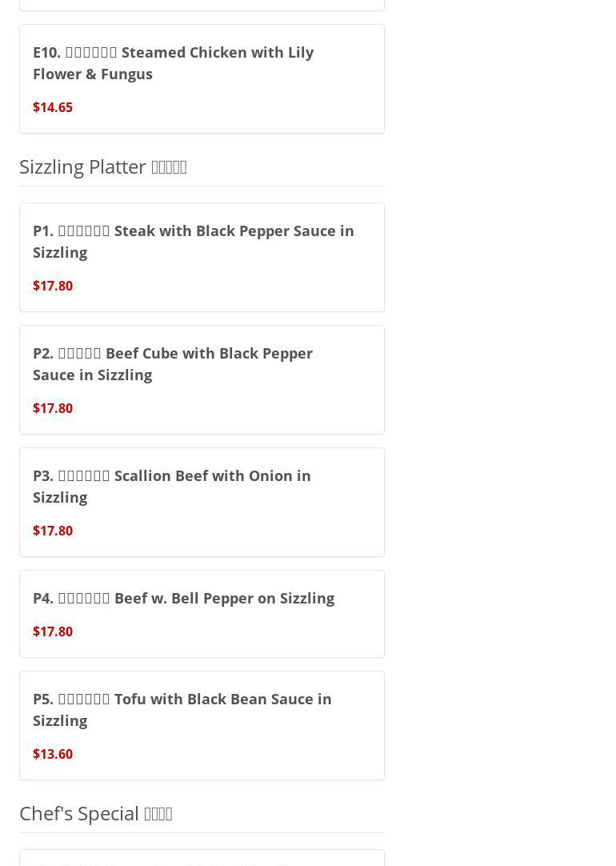Open E10 Steamed Chicken with Lily Flower item
Screen dimensions: 616x866
[173, 62]
